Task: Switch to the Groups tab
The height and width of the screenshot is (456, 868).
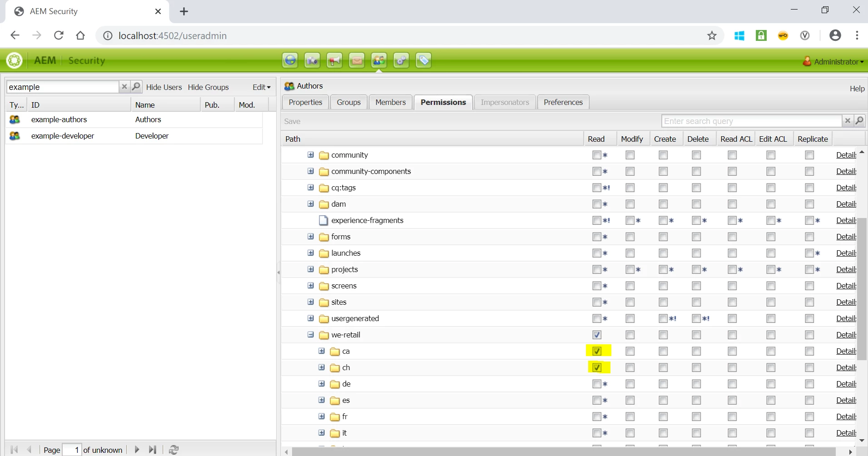Action: 349,102
